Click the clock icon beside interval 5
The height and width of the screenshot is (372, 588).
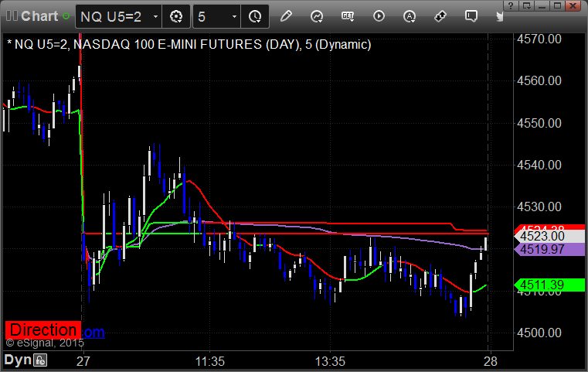[254, 15]
